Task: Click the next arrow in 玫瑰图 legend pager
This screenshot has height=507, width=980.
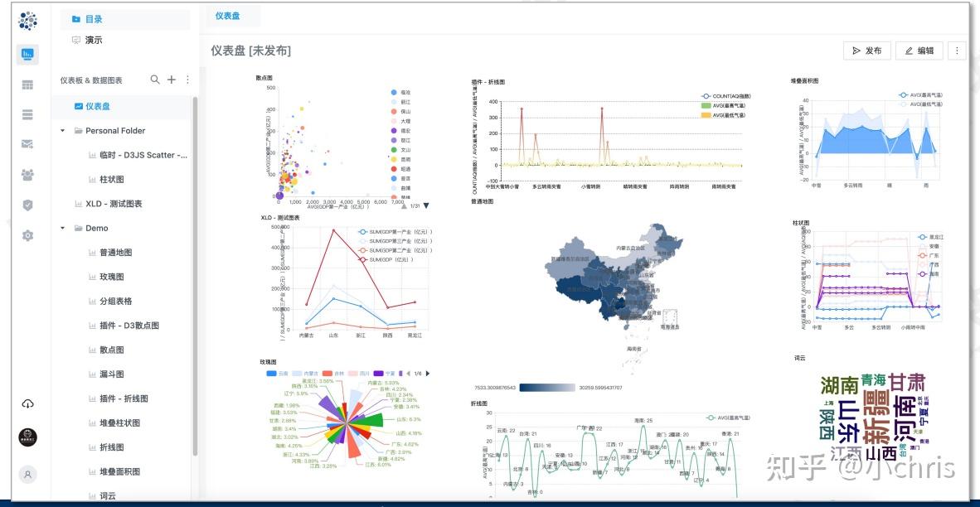Action: pos(429,374)
